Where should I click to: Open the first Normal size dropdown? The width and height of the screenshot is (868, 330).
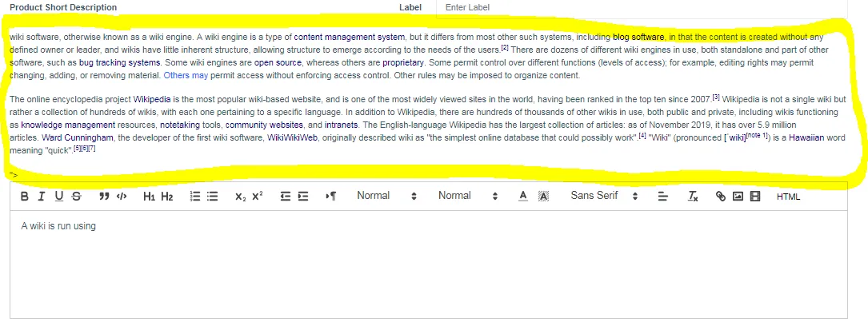[x=386, y=196]
